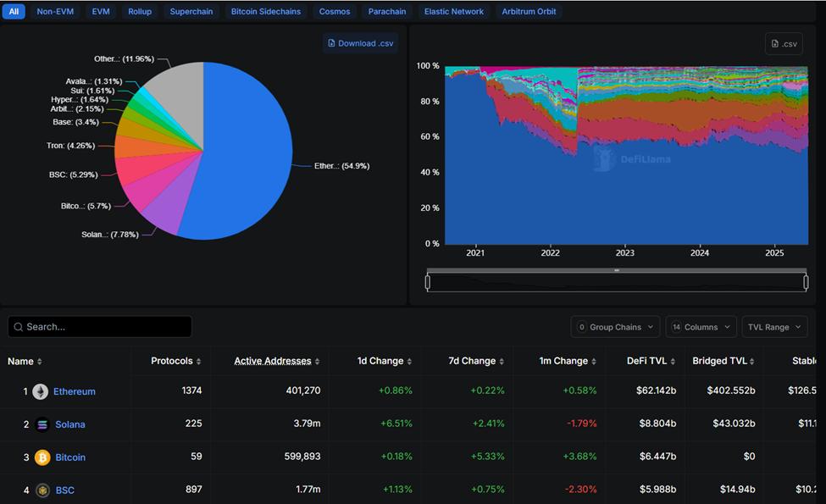826x504 pixels.
Task: Toggle sorting on the DeFi TVL column
Action: click(648, 360)
